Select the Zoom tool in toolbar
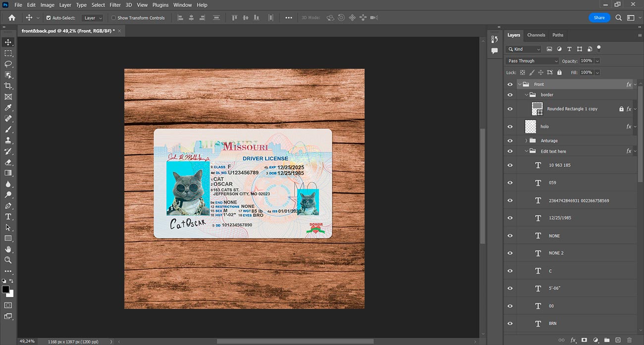644x345 pixels. (8, 260)
